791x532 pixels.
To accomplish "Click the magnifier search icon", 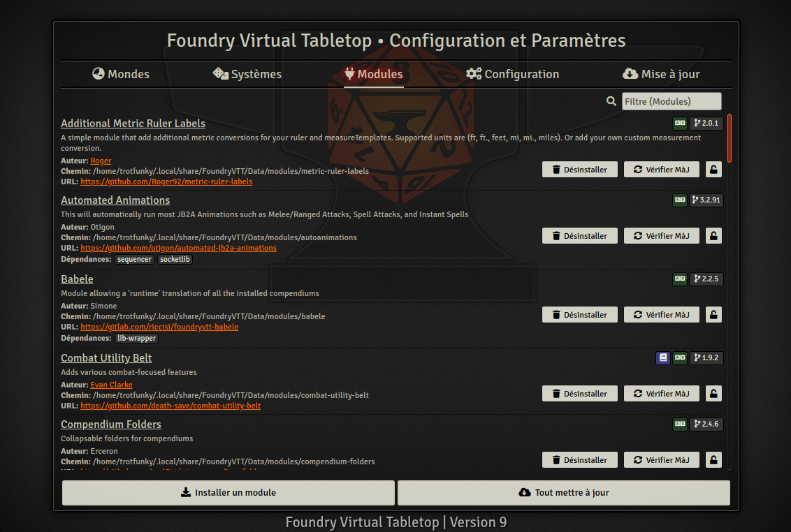I will pyautogui.click(x=611, y=101).
